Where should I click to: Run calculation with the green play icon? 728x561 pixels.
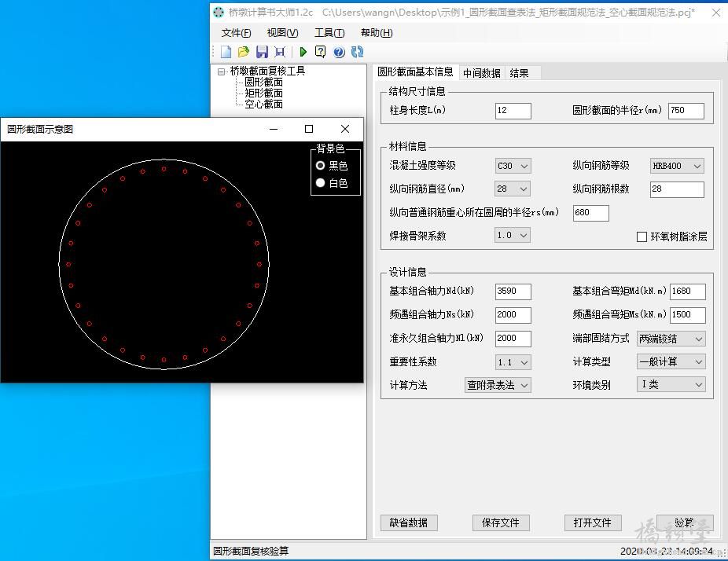(303, 52)
